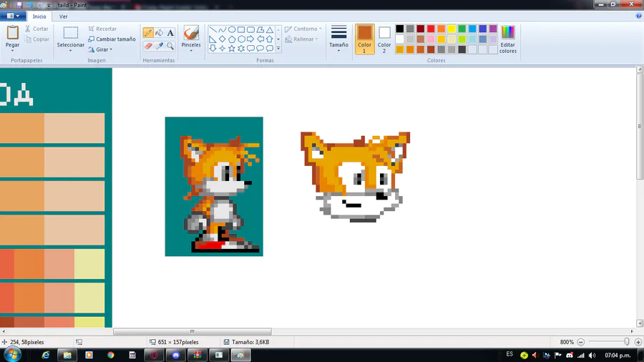Choose the Rectangle shape

coord(241,29)
